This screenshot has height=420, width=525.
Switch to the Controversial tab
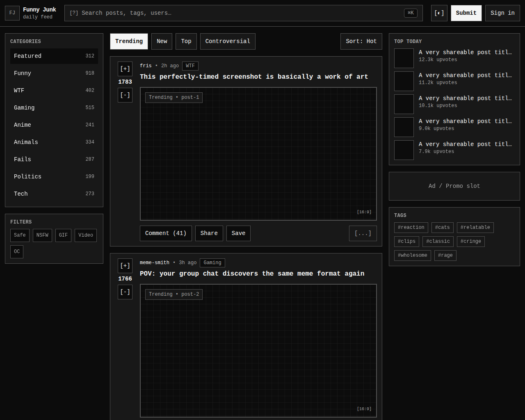tap(228, 41)
